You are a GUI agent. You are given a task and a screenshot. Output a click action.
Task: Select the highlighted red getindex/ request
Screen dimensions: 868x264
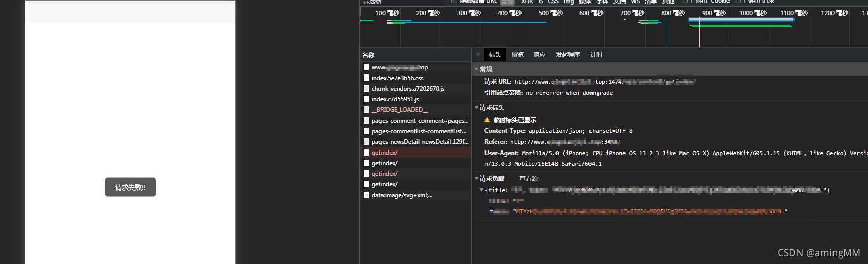pos(415,153)
